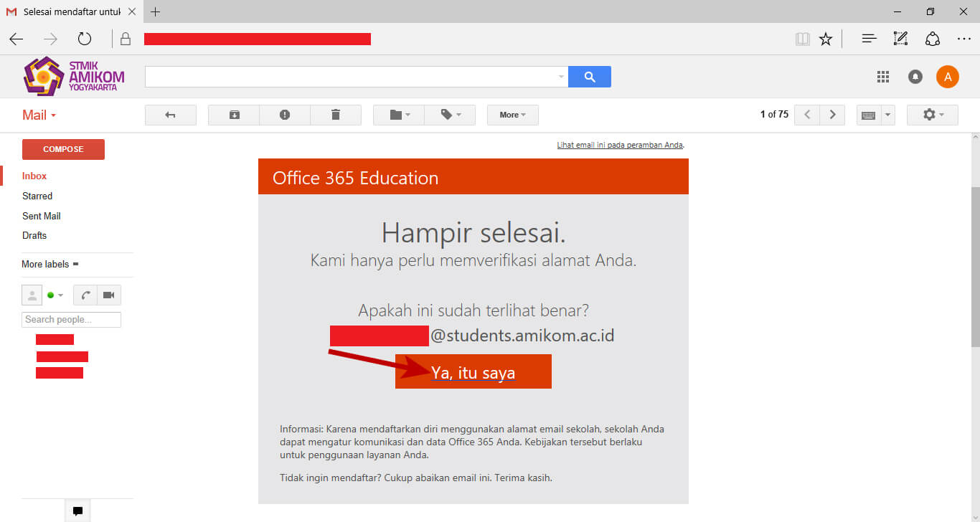Open the More actions dropdown
Viewport: 980px width, 522px height.
coord(513,115)
